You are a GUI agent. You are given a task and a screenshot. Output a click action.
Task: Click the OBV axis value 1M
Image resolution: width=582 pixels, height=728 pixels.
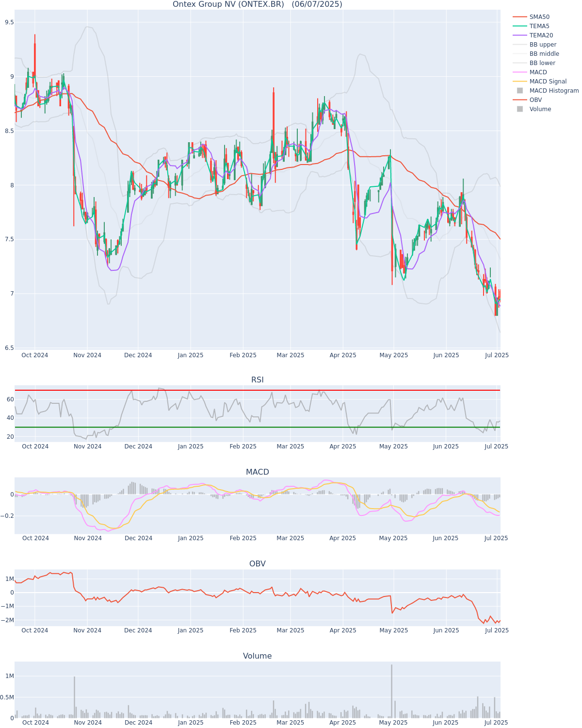tap(10, 579)
